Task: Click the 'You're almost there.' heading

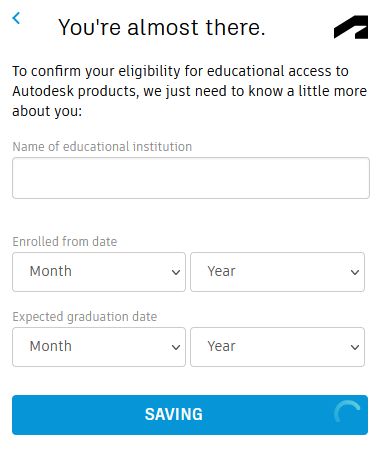Action: coord(162,27)
